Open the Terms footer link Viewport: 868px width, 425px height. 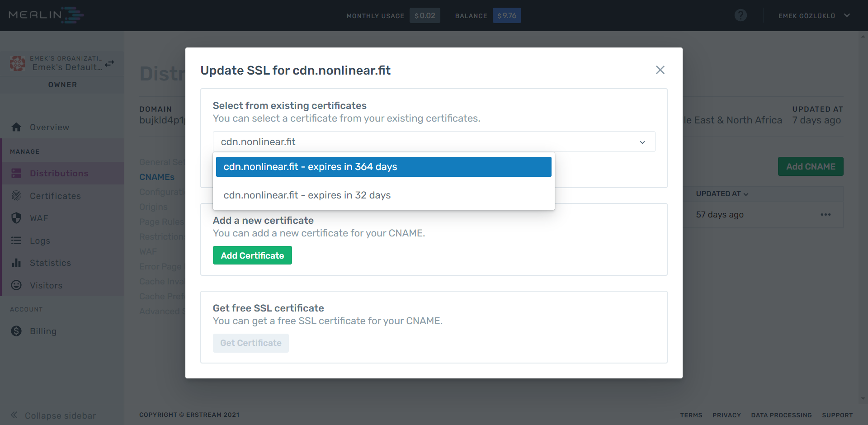[x=691, y=415]
